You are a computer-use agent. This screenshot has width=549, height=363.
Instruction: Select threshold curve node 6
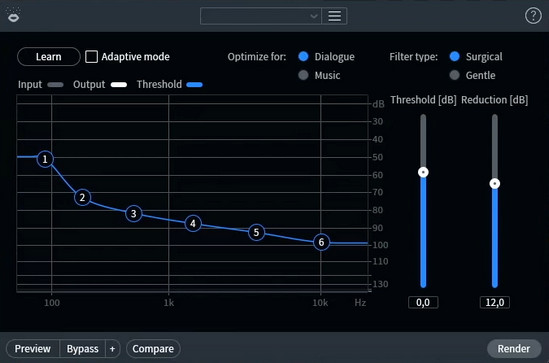[x=321, y=242]
